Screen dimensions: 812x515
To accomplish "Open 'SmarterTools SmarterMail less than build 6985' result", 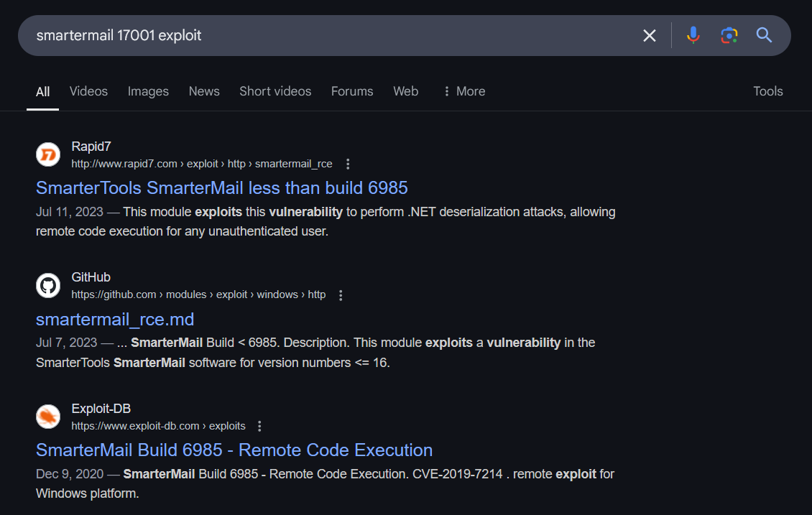I will (221, 188).
